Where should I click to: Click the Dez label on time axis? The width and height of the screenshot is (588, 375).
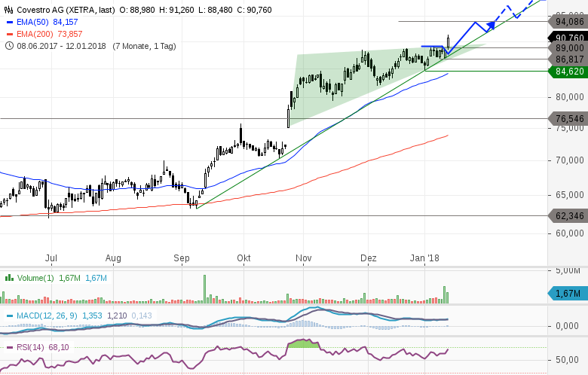[x=368, y=258]
